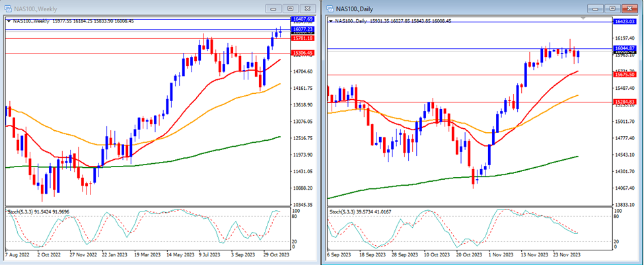This screenshot has height=265, width=644.
Task: Select the 15306.45 red price label
Action: point(303,53)
